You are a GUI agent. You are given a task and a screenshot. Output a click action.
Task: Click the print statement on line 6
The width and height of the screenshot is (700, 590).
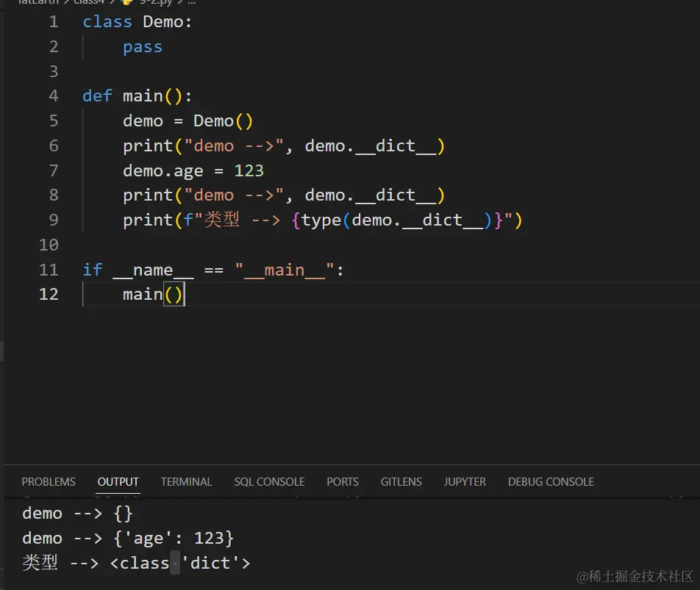click(284, 145)
